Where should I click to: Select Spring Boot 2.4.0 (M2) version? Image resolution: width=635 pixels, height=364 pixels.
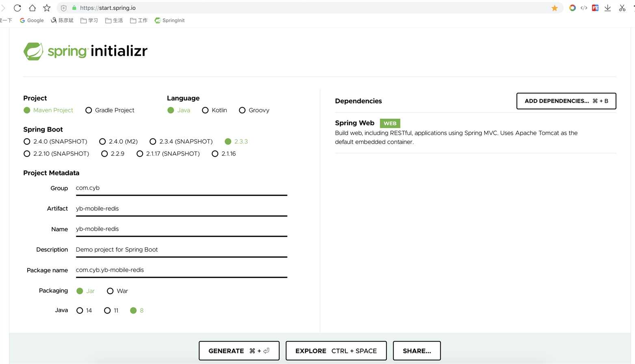[x=119, y=141]
